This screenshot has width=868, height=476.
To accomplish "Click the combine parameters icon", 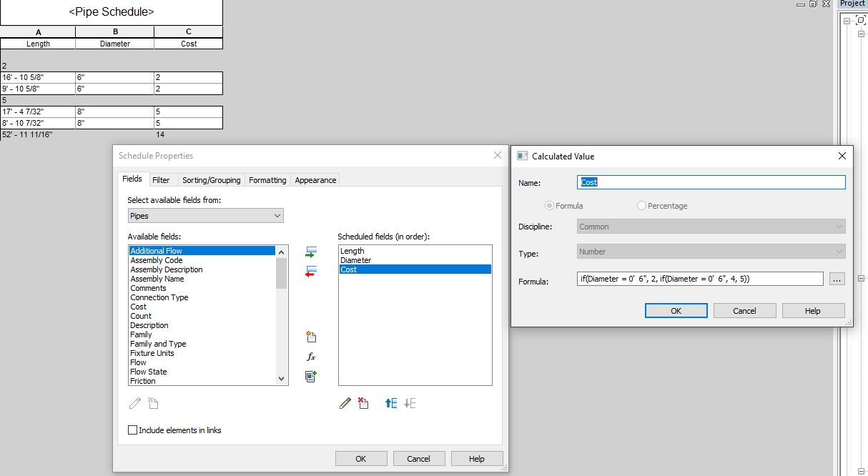I will pos(310,376).
